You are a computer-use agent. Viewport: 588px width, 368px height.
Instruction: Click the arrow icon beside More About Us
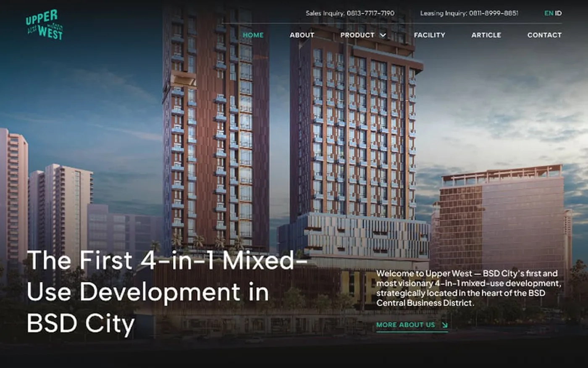[x=444, y=325]
